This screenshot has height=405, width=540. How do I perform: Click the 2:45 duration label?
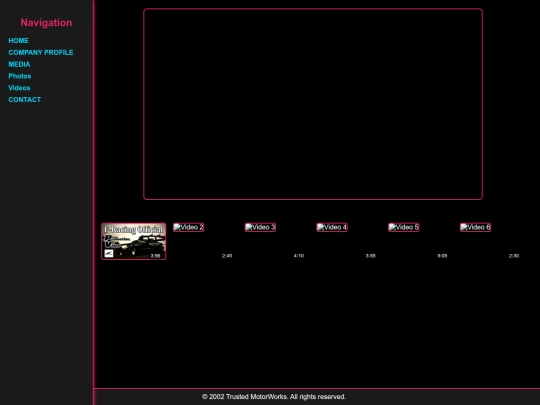tap(227, 256)
